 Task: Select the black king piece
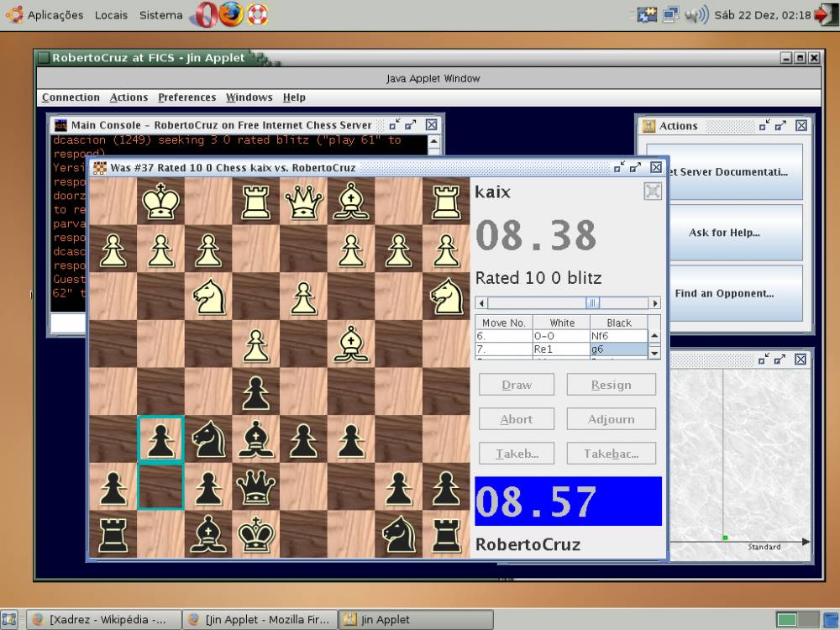click(x=256, y=534)
